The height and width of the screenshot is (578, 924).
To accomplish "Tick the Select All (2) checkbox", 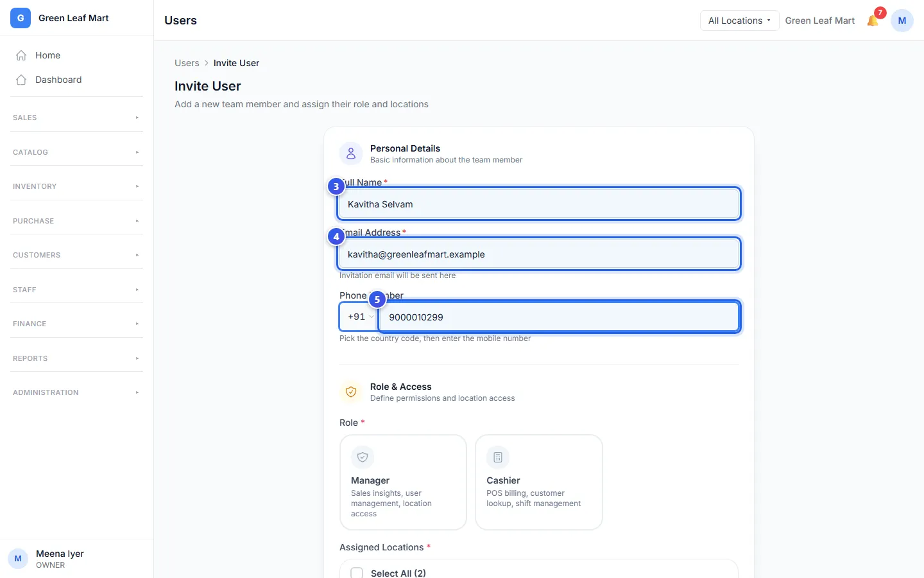I will pos(357,573).
